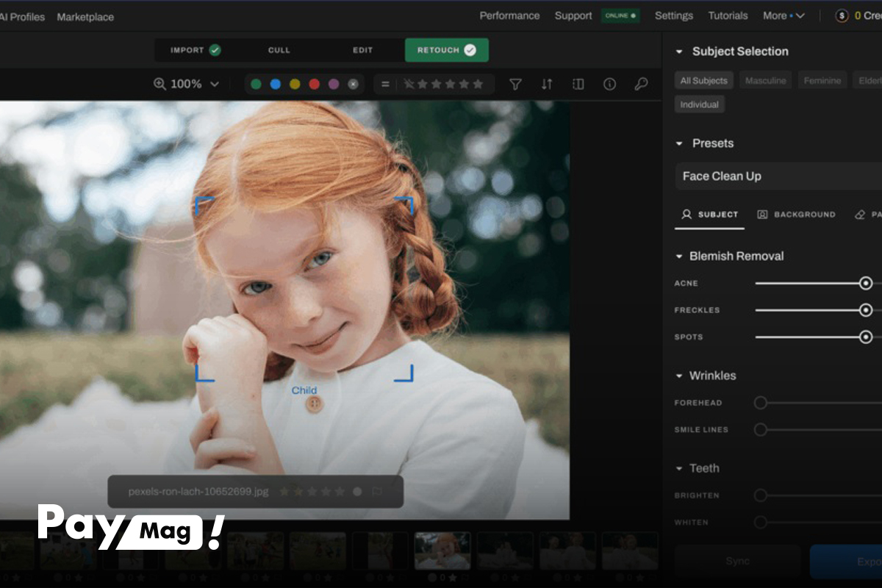This screenshot has width=882, height=588.
Task: Click the info circle icon
Action: tap(609, 85)
